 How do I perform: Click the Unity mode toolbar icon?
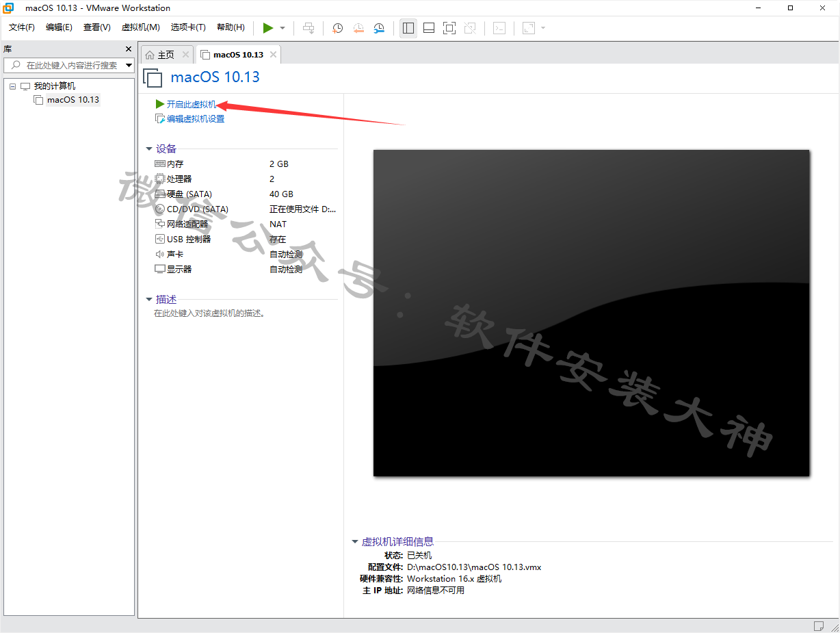pyautogui.click(x=470, y=28)
